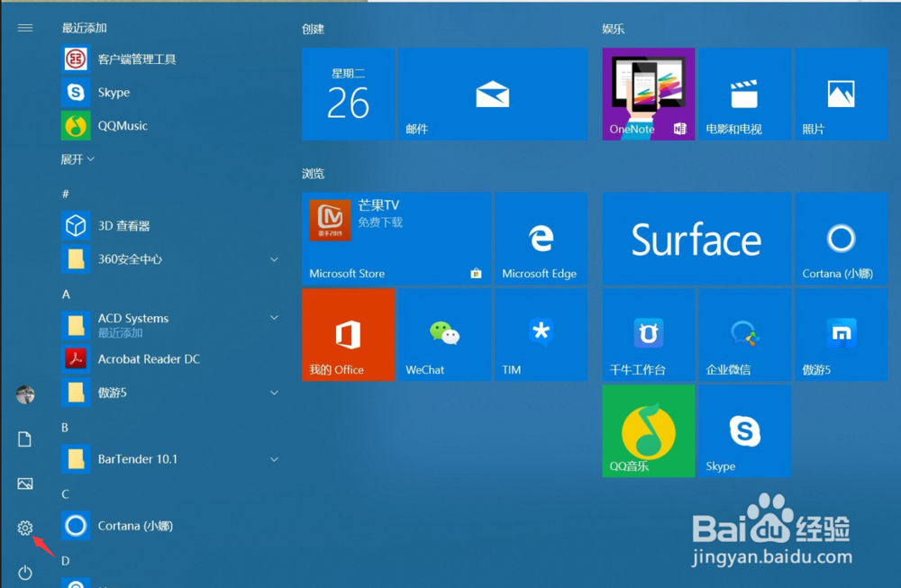Click the 最近添加 section heading
This screenshot has width=901, height=588.
[x=85, y=28]
